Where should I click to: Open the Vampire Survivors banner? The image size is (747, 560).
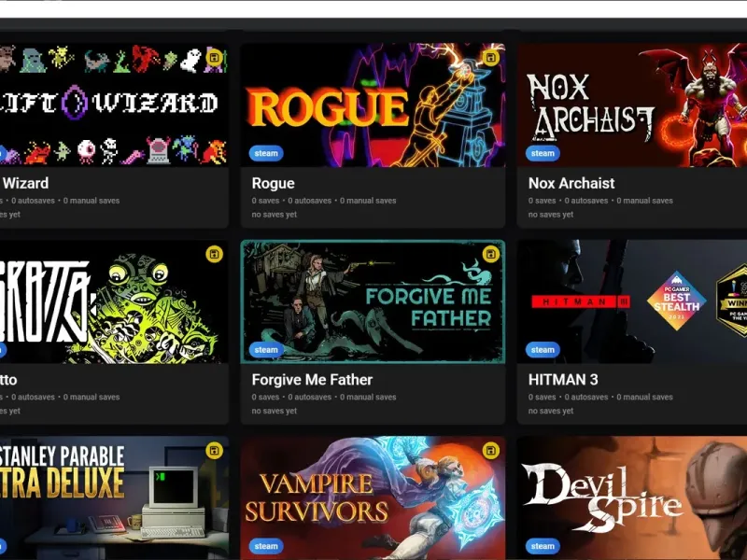373,498
